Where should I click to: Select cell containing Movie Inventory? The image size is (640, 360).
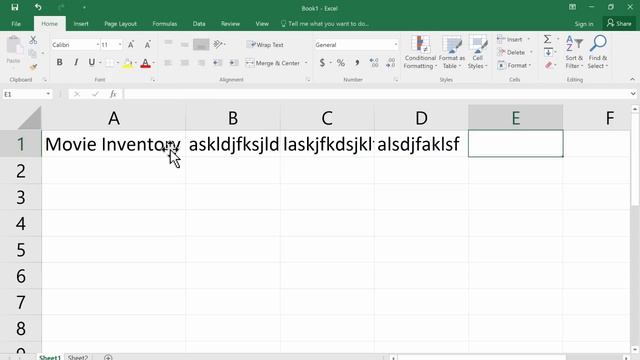pos(114,144)
